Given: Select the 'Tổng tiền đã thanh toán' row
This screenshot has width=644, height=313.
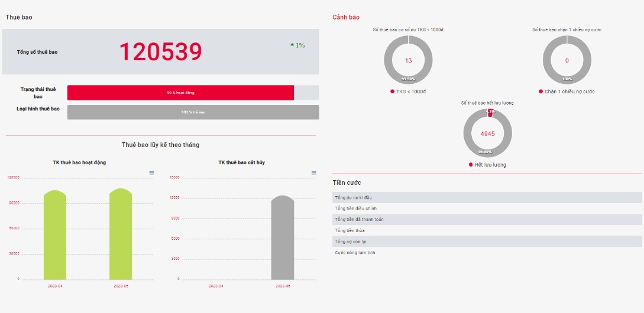Looking at the screenshot, I should (x=487, y=220).
